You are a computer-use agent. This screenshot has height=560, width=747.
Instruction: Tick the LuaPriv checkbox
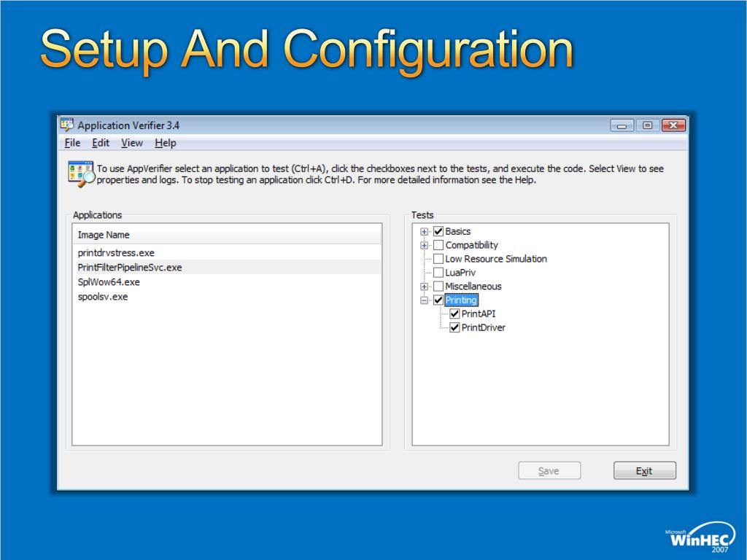click(438, 273)
